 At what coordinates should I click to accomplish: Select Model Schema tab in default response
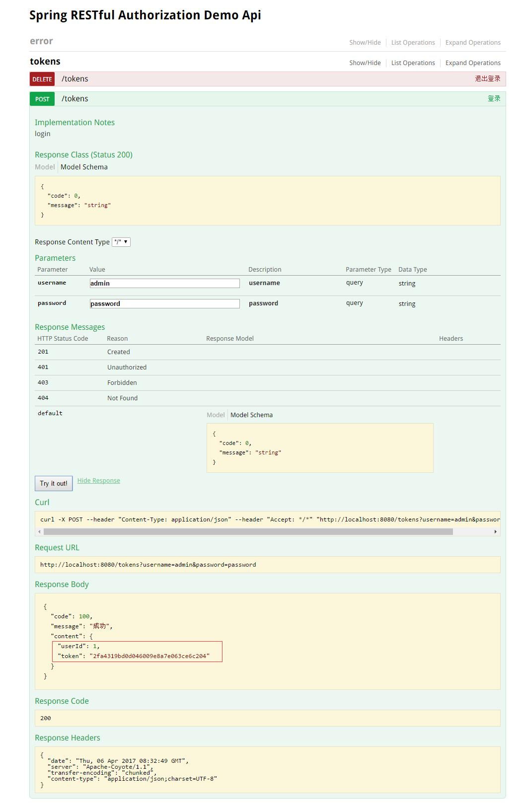[x=251, y=415]
